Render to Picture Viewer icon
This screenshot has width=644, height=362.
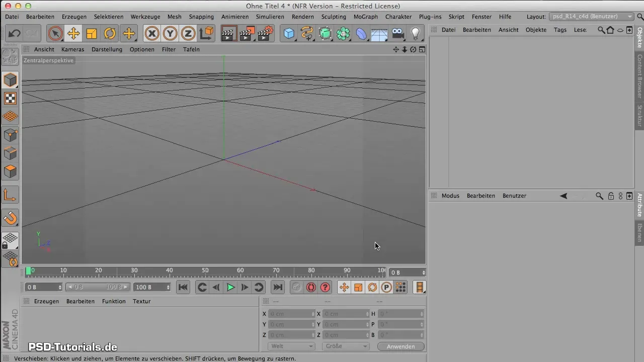247,34
